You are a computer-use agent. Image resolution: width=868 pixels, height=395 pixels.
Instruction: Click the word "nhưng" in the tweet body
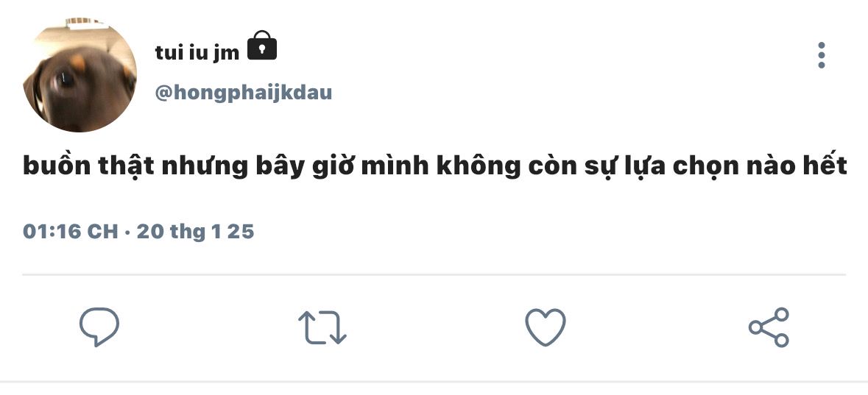point(205,166)
